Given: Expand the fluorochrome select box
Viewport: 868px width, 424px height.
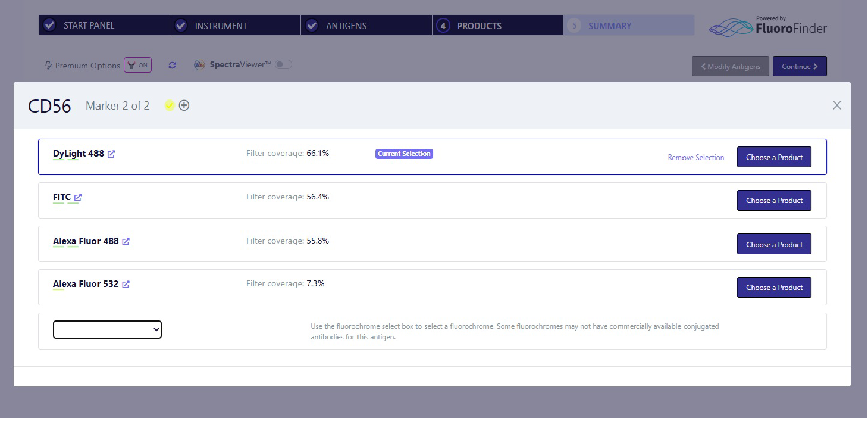Looking at the screenshot, I should tap(107, 329).
